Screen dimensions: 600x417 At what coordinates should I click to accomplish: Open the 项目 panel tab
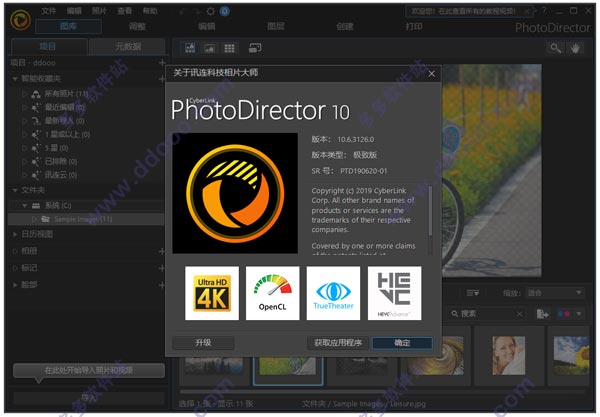(x=48, y=47)
